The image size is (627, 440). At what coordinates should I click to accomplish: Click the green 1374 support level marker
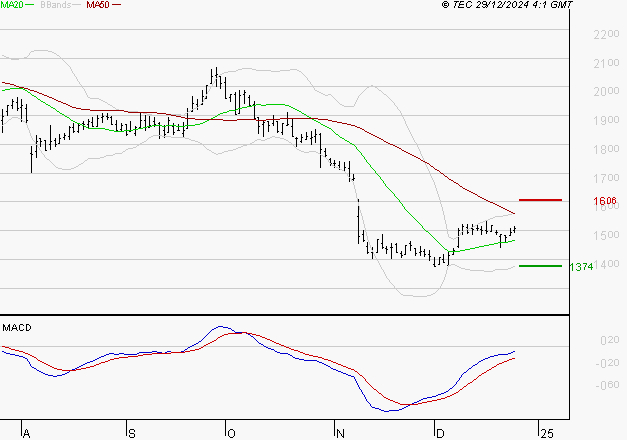[x=540, y=266]
